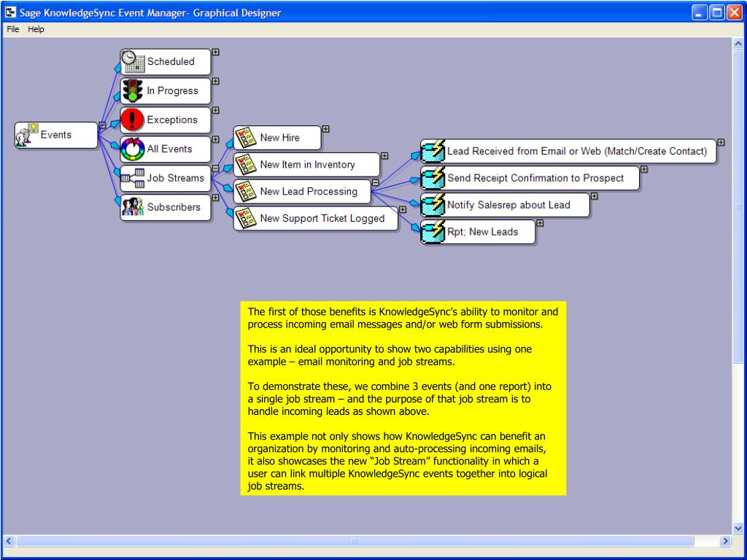
Task: Expand the Send Receipt Confirmation to Prospect node
Action: 644,169
